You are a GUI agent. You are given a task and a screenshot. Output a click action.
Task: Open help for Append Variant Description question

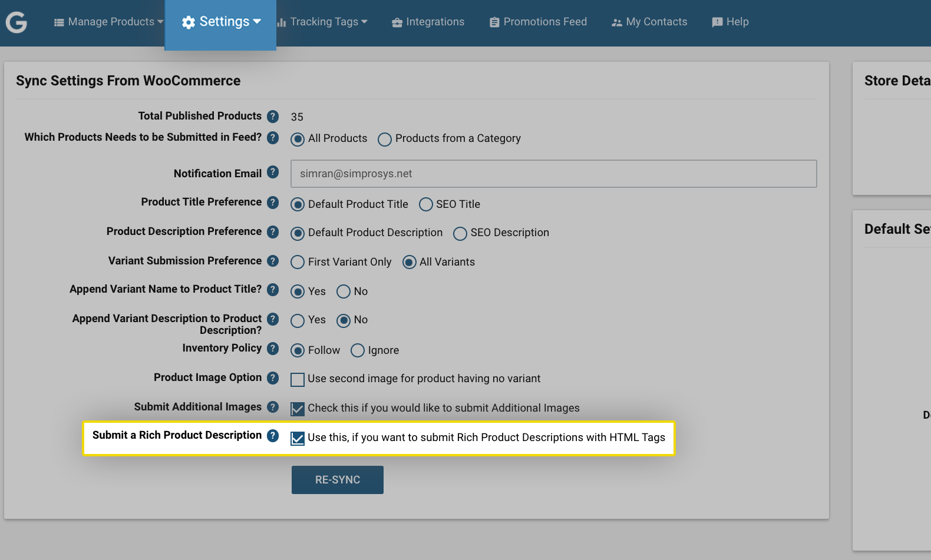[273, 319]
